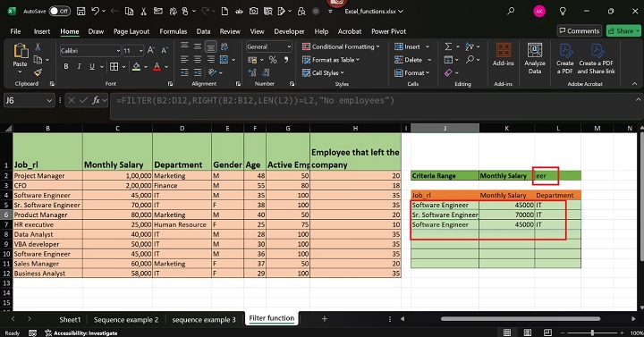Click the Save icon in title bar
The width and height of the screenshot is (644, 337).
click(x=80, y=12)
